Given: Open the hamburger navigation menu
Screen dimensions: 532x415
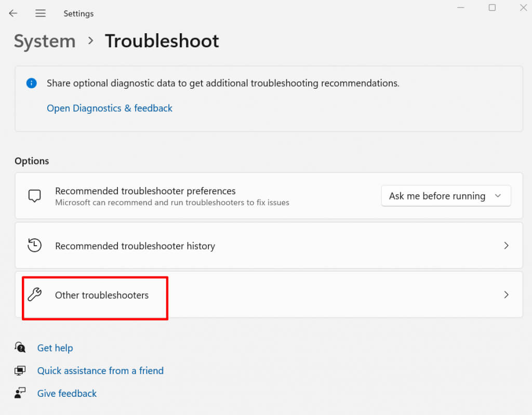Looking at the screenshot, I should click(41, 14).
